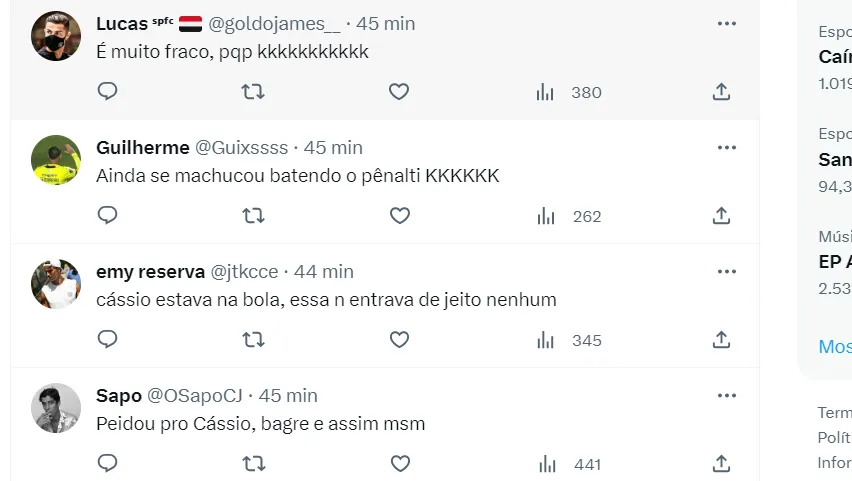This screenshot has width=852, height=481.
Task: Share Lucas's tweet
Action: tap(721, 92)
